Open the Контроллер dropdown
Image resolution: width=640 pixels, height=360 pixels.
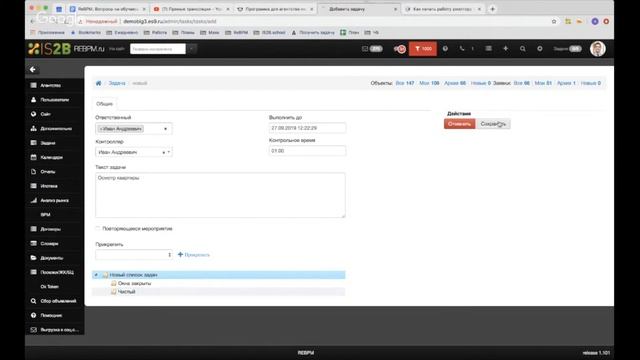(134, 152)
